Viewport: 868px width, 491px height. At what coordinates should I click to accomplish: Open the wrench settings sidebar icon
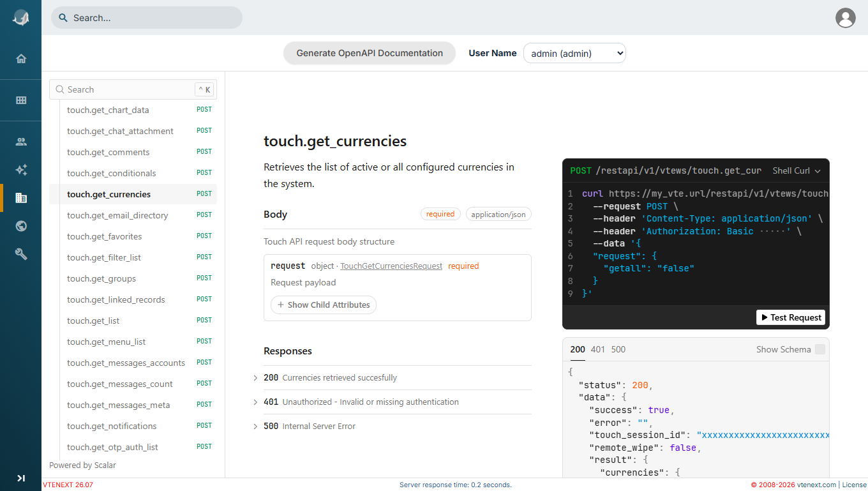pos(21,254)
